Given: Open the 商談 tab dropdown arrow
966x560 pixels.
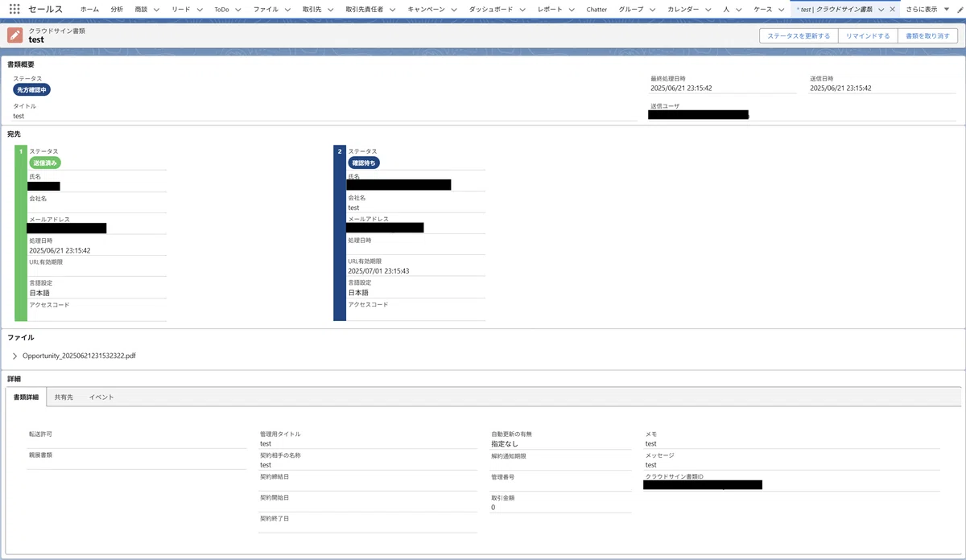Looking at the screenshot, I should (155, 9).
